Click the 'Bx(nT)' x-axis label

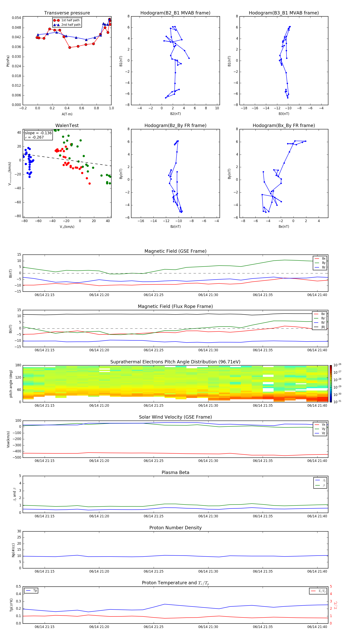pos(284,227)
